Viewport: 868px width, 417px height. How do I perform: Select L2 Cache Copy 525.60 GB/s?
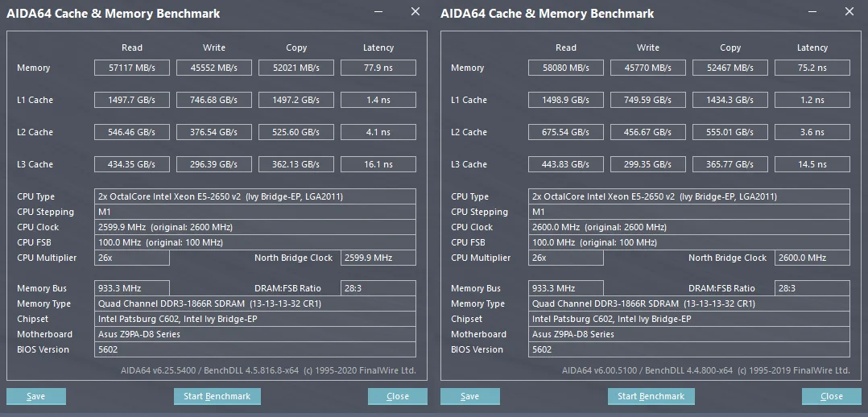point(296,132)
